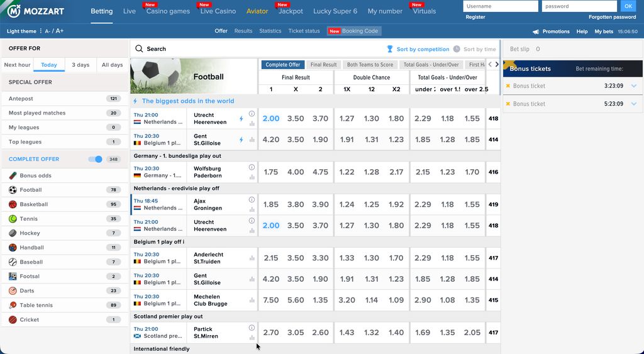Click the Basketball sport icon in sidebar
644x354 pixels.
pos(13,204)
